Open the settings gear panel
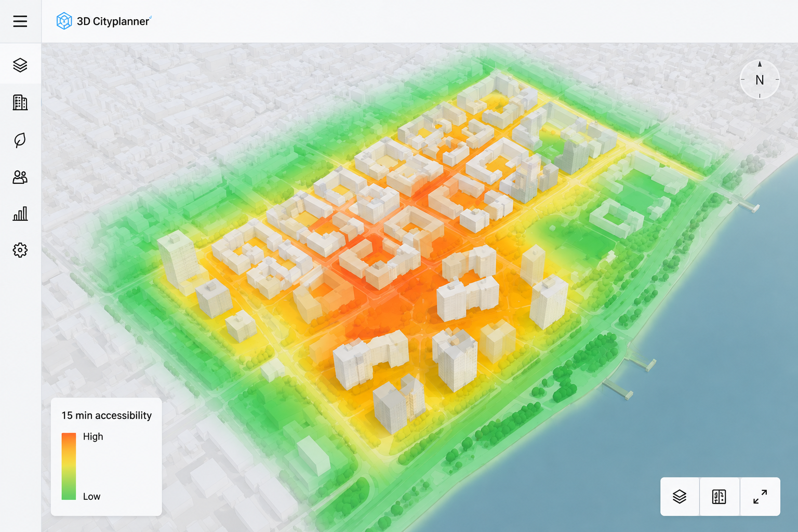 (x=20, y=250)
